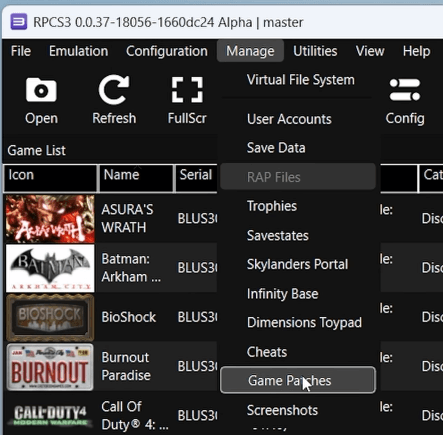Select Savestates menu entry
Screen dimensions: 443x435
click(298, 236)
